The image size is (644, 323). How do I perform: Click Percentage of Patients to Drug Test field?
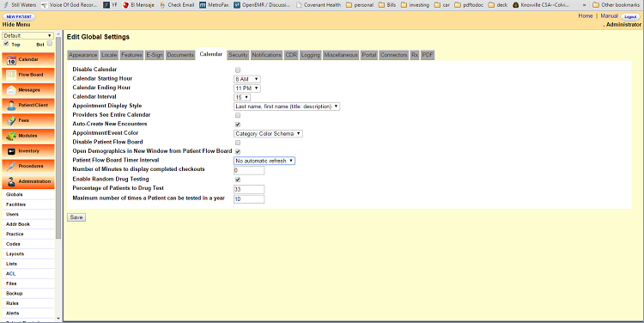pos(249,190)
